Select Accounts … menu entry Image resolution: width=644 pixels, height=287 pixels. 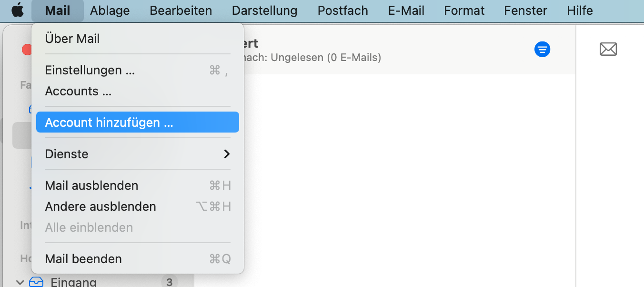78,91
